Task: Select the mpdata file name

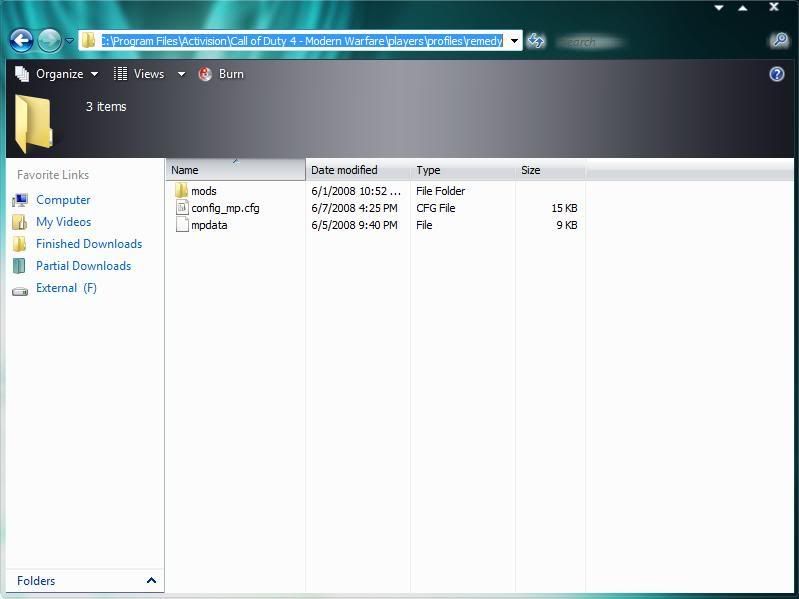Action: [x=209, y=225]
